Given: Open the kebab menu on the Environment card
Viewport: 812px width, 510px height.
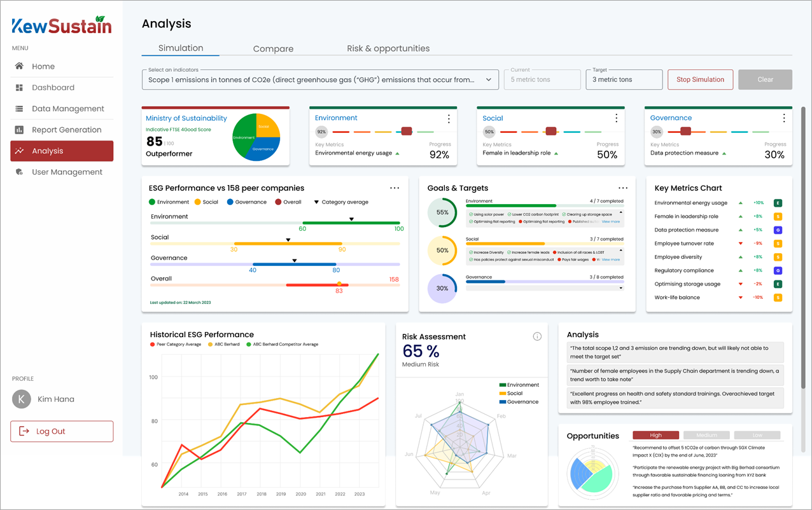Looking at the screenshot, I should [x=449, y=118].
